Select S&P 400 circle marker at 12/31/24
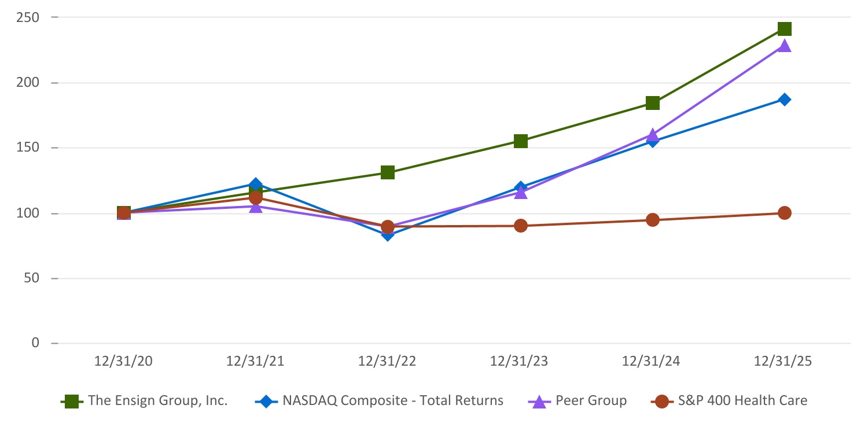 [x=653, y=220]
